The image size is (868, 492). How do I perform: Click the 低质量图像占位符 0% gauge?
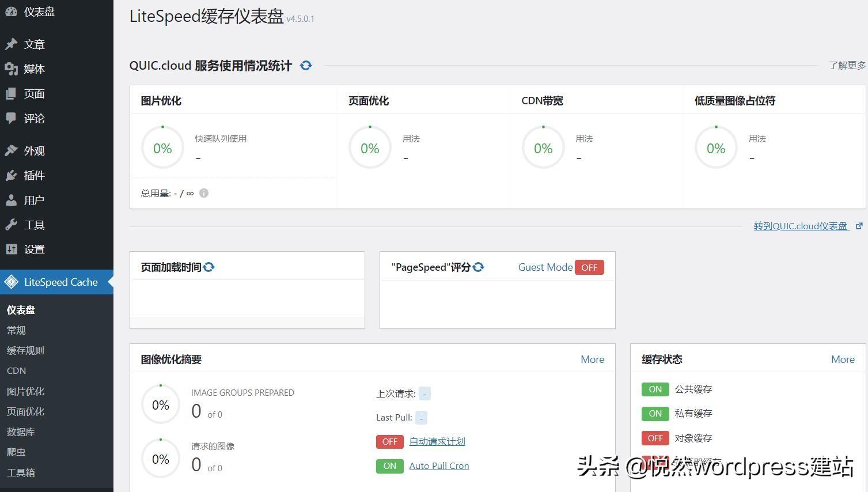716,147
